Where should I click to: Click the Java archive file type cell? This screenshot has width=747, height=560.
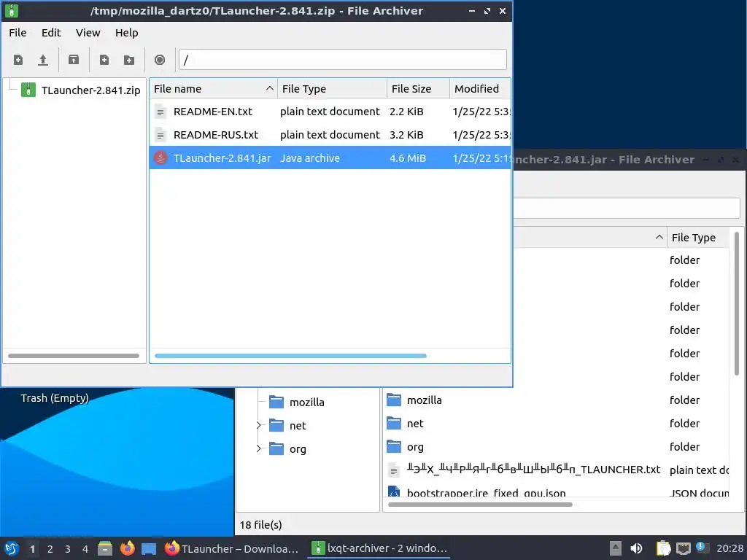[x=309, y=158]
